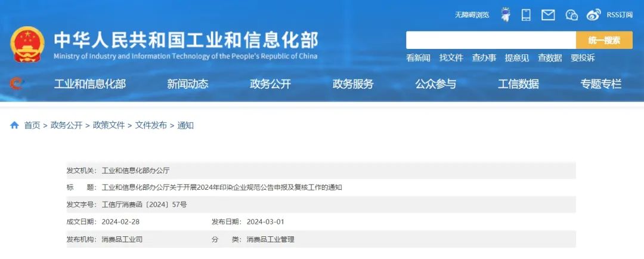Open the AI robot assistant icon
This screenshot has width=644, height=259.
tap(506, 15)
